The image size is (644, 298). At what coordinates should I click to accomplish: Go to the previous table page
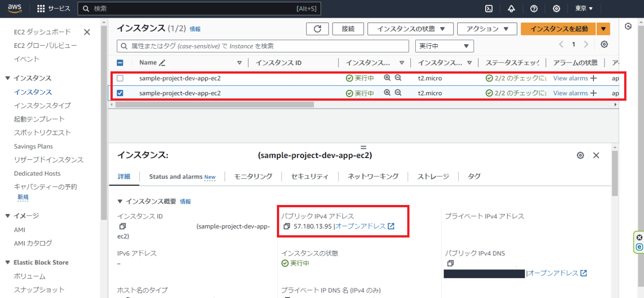[561, 44]
